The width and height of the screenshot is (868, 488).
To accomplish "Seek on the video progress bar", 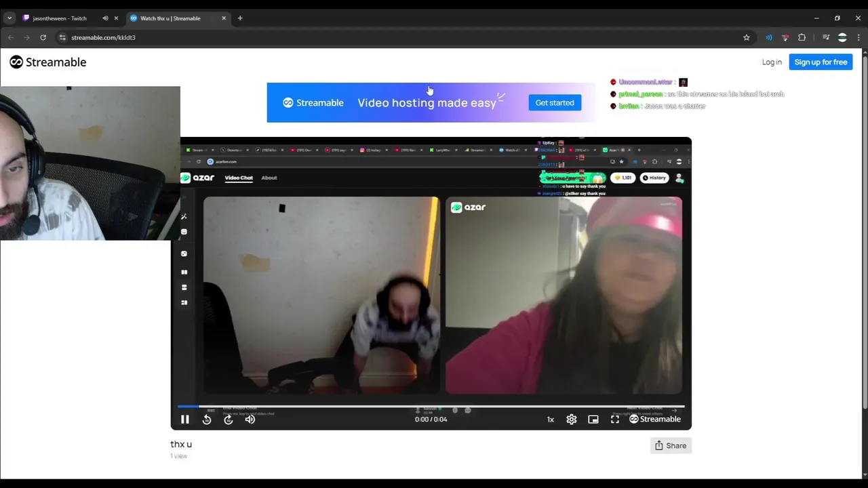I will (x=431, y=407).
